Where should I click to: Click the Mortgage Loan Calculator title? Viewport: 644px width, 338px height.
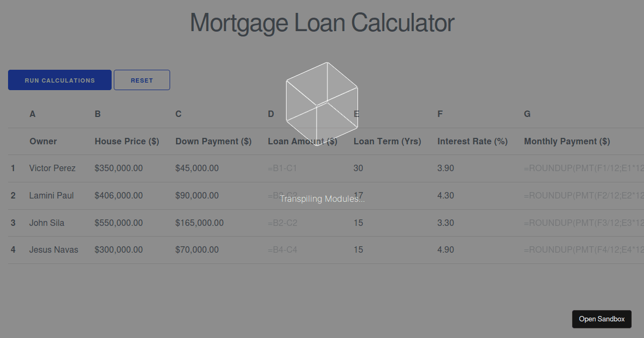click(x=322, y=23)
